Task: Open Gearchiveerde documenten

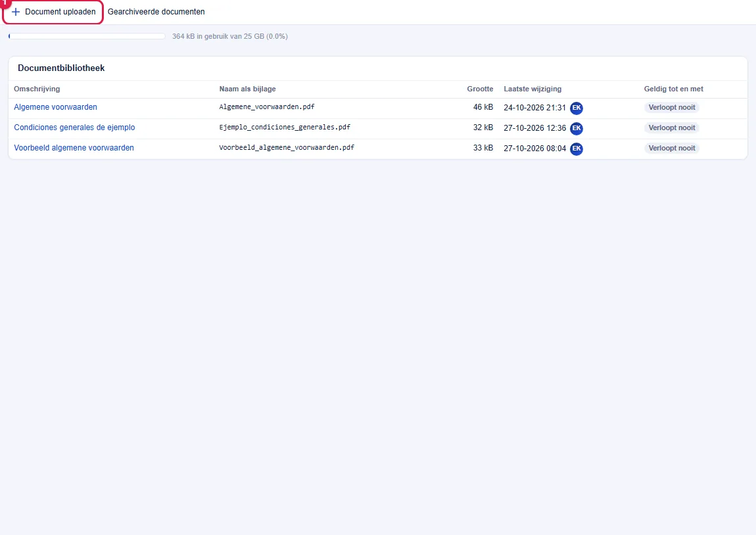Action: tap(156, 12)
